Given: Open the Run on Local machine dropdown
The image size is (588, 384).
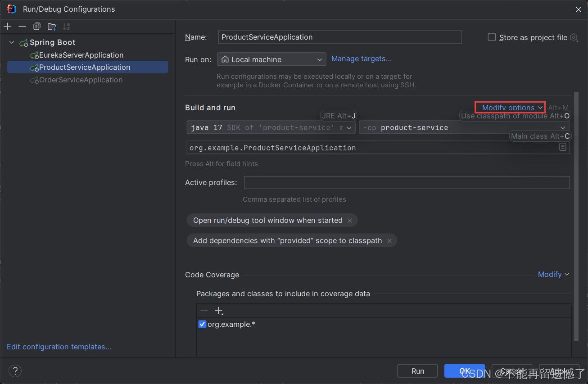Looking at the screenshot, I should [271, 59].
